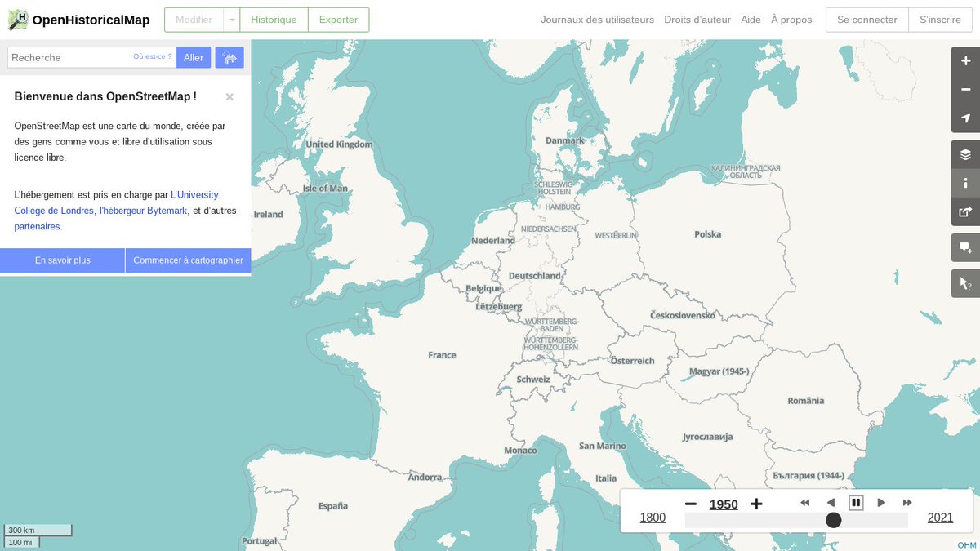Select the query features tool
Viewport: 980px width, 551px height.
coord(965,283)
